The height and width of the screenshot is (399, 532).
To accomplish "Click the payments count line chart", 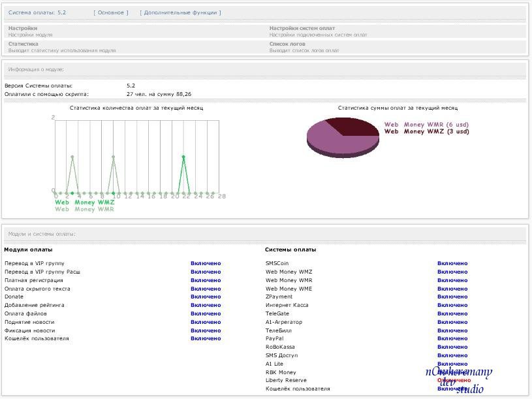I will [x=137, y=157].
